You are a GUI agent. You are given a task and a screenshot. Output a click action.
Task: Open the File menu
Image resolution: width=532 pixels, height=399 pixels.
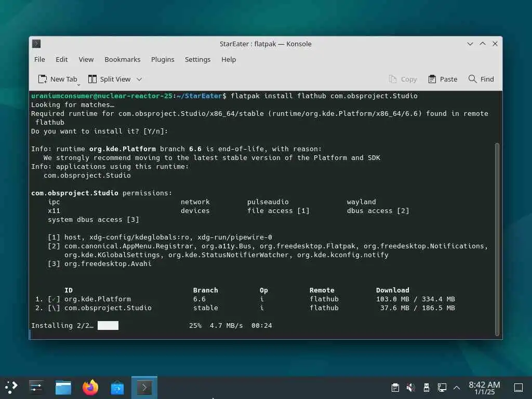[39, 59]
